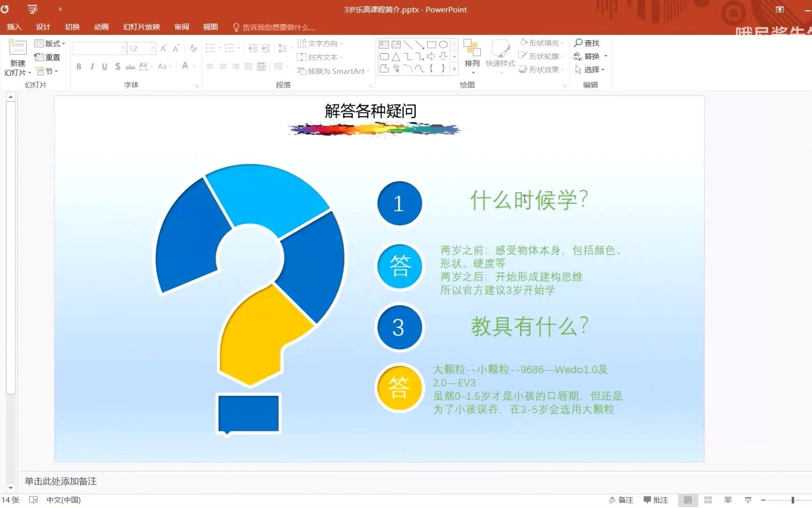Screen dimensions: 812x508
Task: Select the Isosceles Triangle shape
Action: (x=396, y=56)
